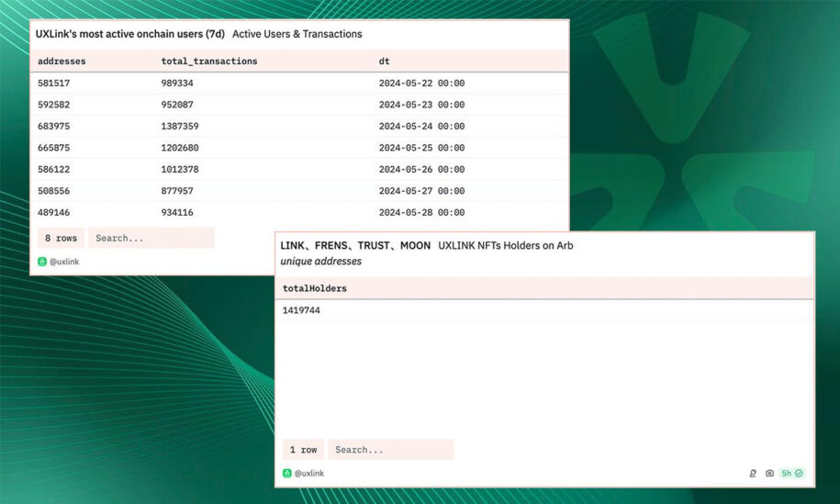Sort by the totalHolders column header
Viewport: 840px width, 504px height.
pos(315,288)
